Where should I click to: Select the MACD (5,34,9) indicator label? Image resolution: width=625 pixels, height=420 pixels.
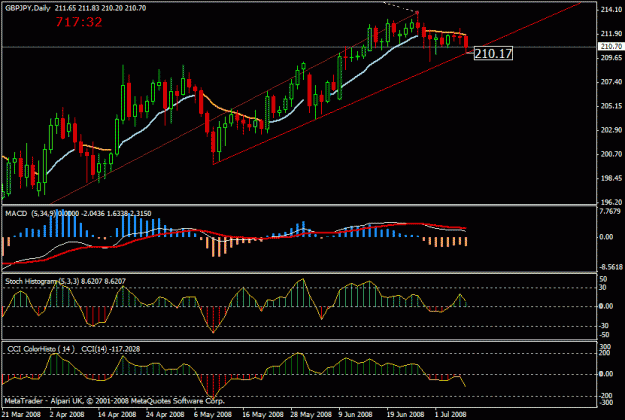point(31,214)
